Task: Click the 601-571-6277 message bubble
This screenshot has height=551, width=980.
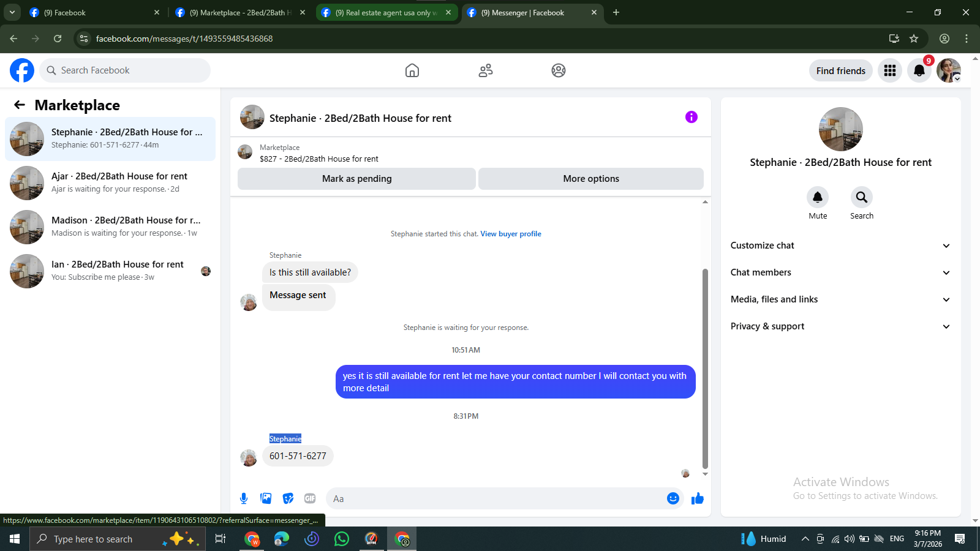Action: (298, 456)
